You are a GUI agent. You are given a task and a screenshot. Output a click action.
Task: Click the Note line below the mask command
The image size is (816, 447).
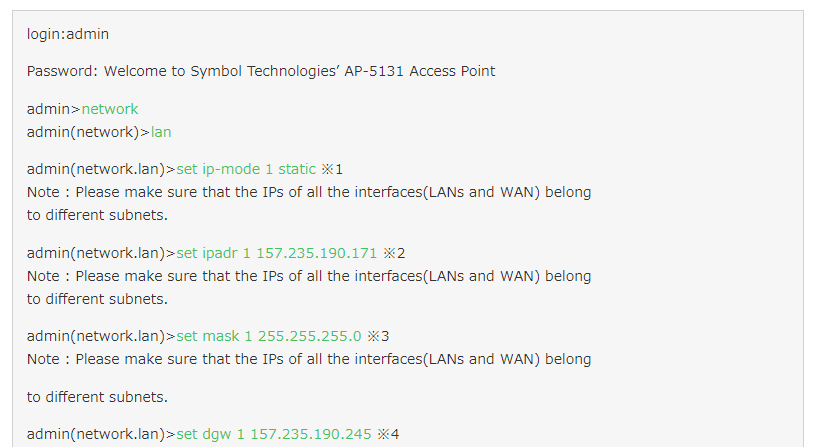point(309,359)
